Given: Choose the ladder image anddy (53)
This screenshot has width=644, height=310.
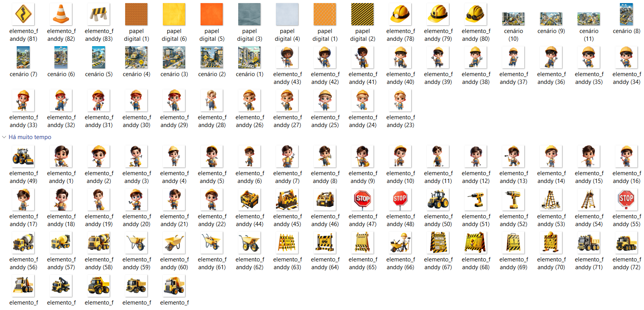Looking at the screenshot, I should coord(551,200).
